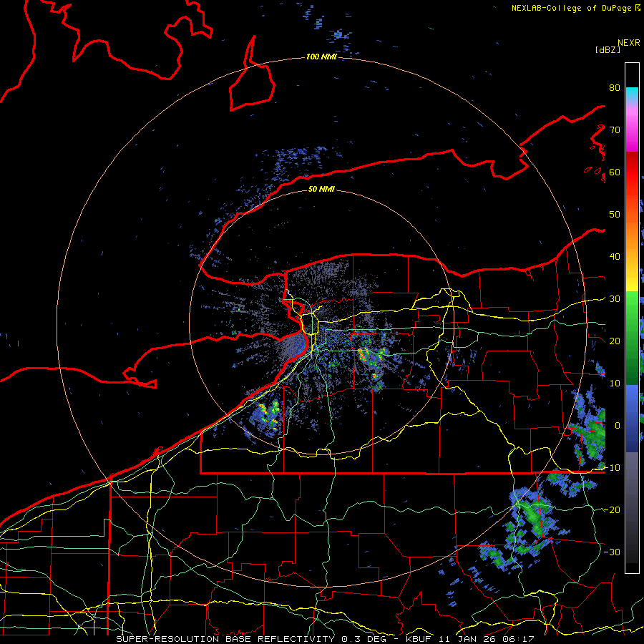Click the 80 value on dBZ scale
This screenshot has height=644, width=644.
(x=615, y=88)
